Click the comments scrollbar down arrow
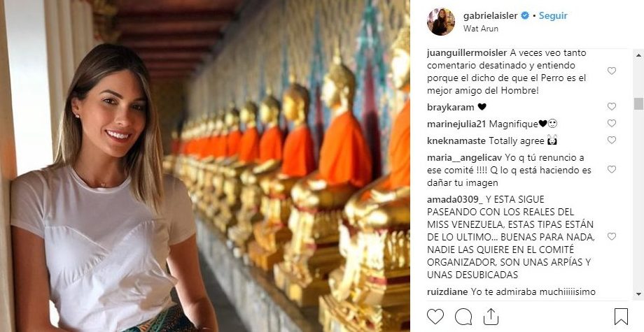The width and height of the screenshot is (644, 332). point(638,294)
